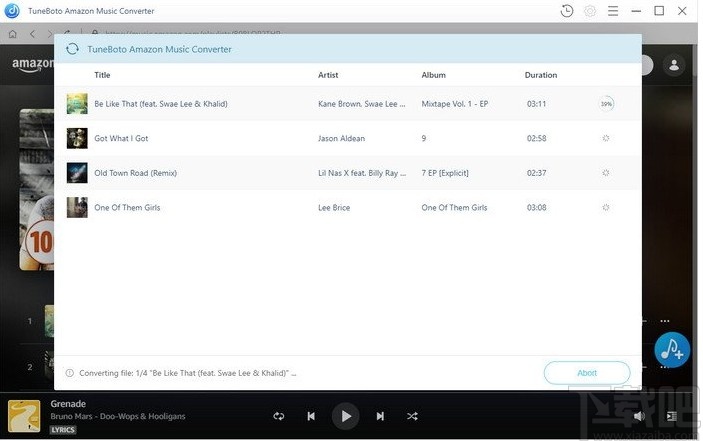Click Bruno Mars - Doo-Wops & Hooligans link
This screenshot has height=441, width=703.
[x=117, y=416]
